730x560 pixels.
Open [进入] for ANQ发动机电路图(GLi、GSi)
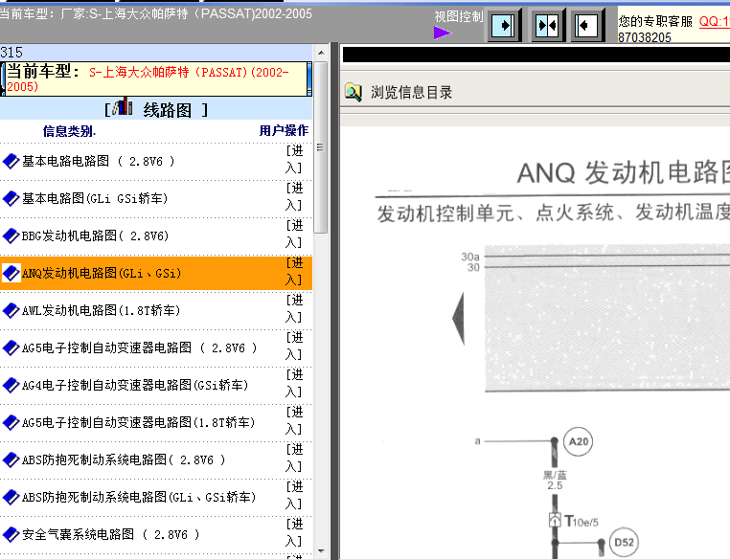(x=294, y=271)
